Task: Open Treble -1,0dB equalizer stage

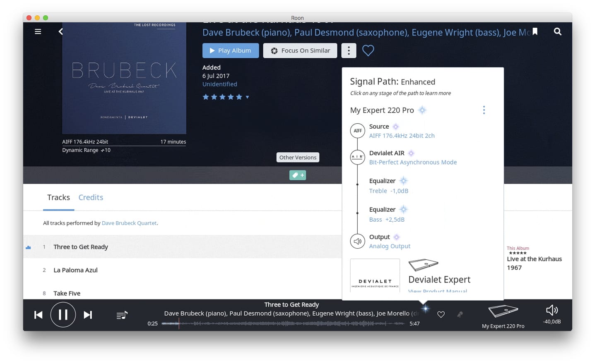Action: pyautogui.click(x=388, y=191)
